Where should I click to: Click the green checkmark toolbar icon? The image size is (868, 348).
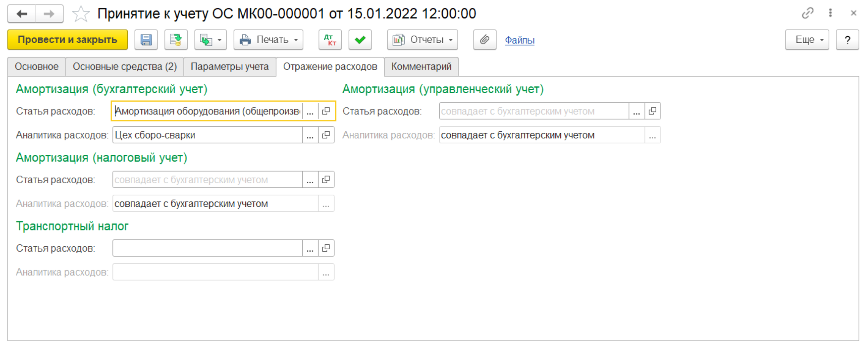pyautogui.click(x=360, y=40)
